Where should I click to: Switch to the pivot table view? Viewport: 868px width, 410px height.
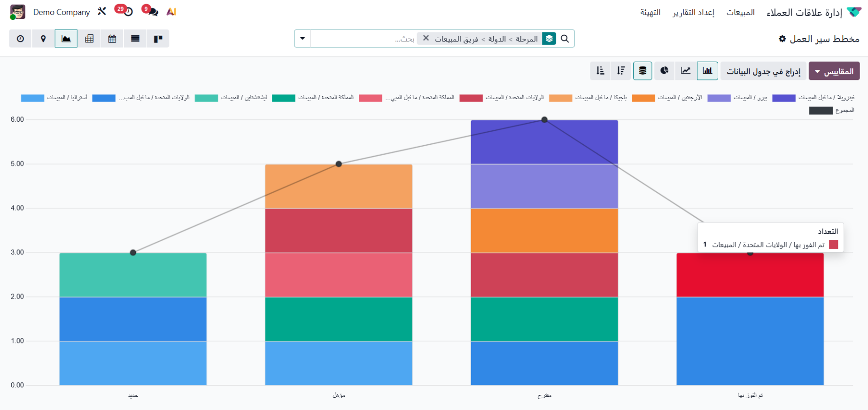point(89,39)
